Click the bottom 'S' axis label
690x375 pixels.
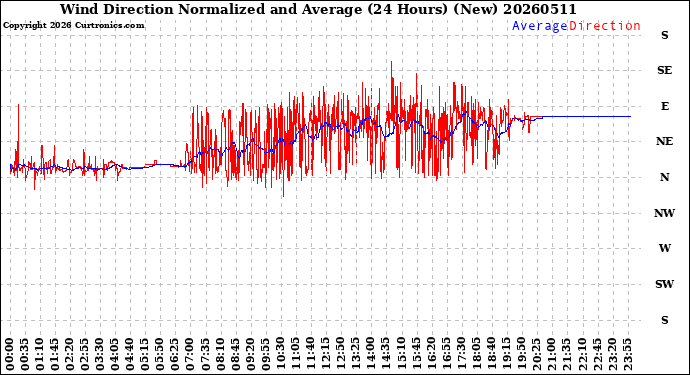[x=664, y=320]
